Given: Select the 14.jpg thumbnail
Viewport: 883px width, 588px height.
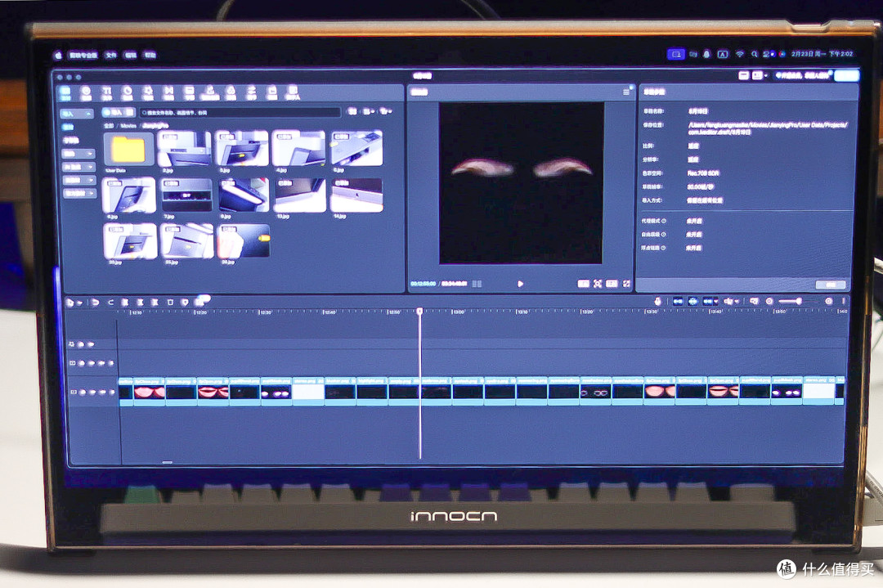Looking at the screenshot, I should 357,195.
